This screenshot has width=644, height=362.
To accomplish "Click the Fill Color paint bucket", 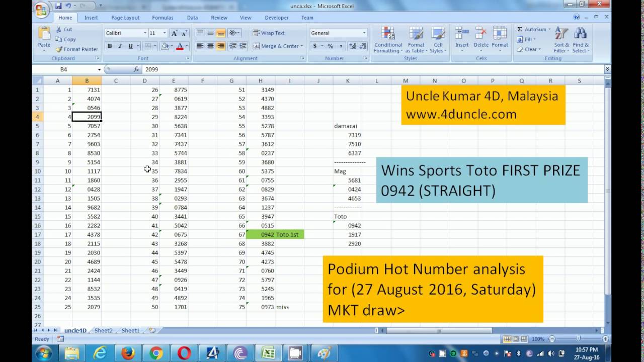I will [x=165, y=46].
